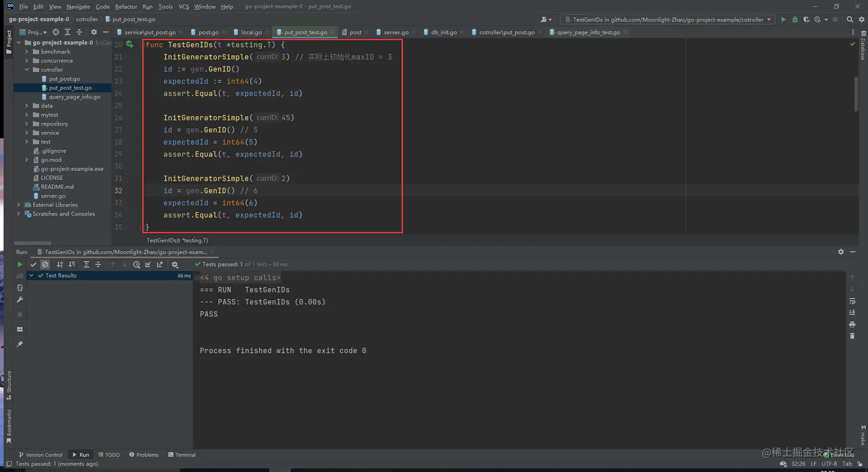Collapse the Test Results node
This screenshot has height=472, width=868.
[x=32, y=276]
